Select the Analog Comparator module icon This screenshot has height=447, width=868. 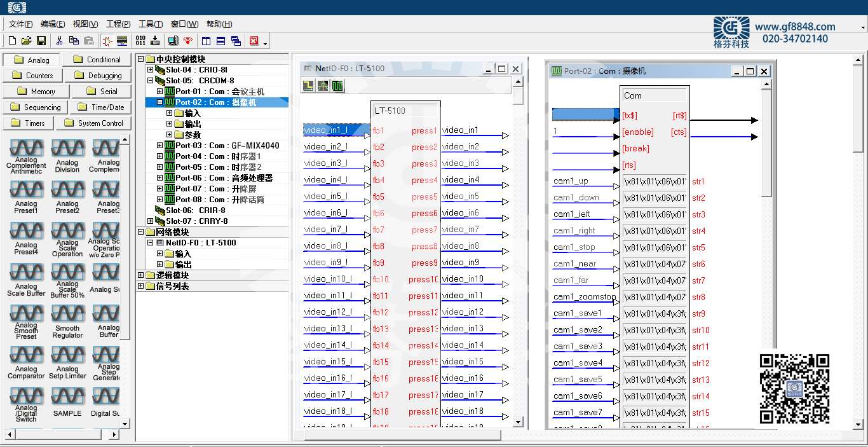26,362
